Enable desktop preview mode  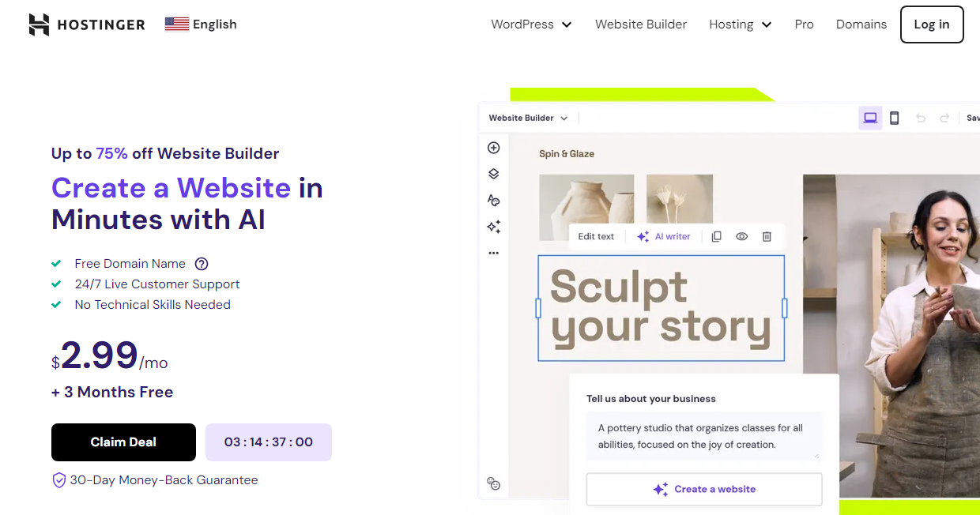[x=870, y=117]
